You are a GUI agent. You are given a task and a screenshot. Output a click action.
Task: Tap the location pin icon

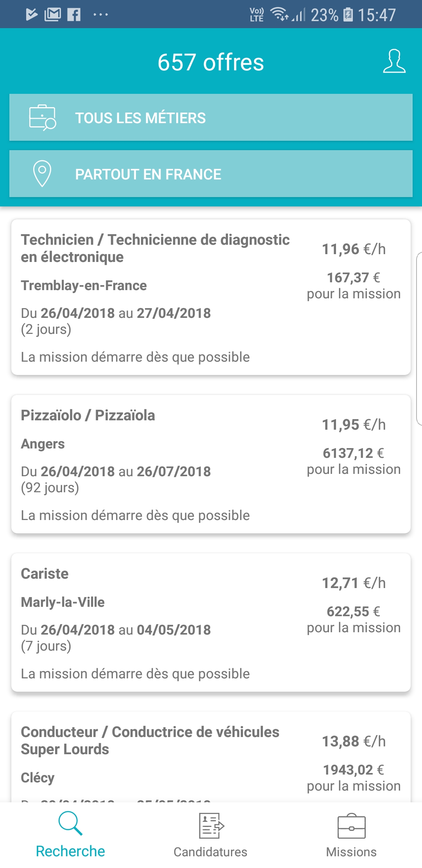coord(42,174)
